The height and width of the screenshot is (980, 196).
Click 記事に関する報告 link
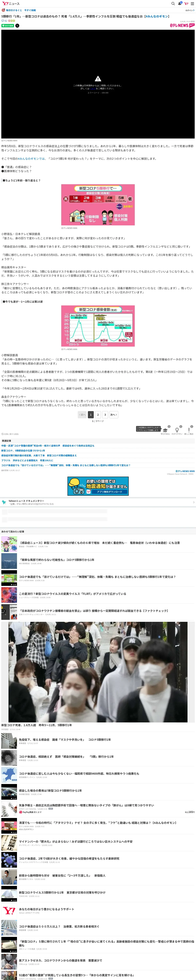[10, 434]
